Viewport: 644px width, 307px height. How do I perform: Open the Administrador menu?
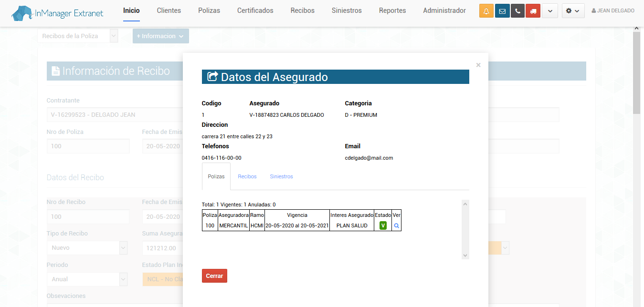click(444, 10)
